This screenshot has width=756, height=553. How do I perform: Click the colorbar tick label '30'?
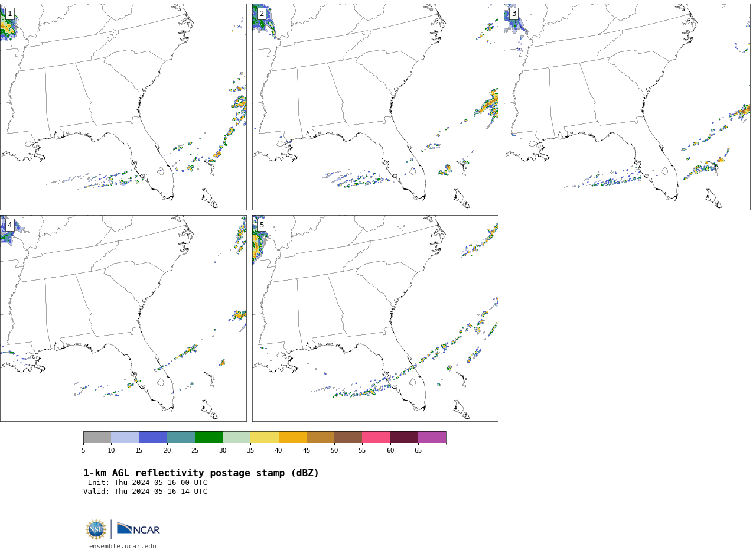pos(223,451)
